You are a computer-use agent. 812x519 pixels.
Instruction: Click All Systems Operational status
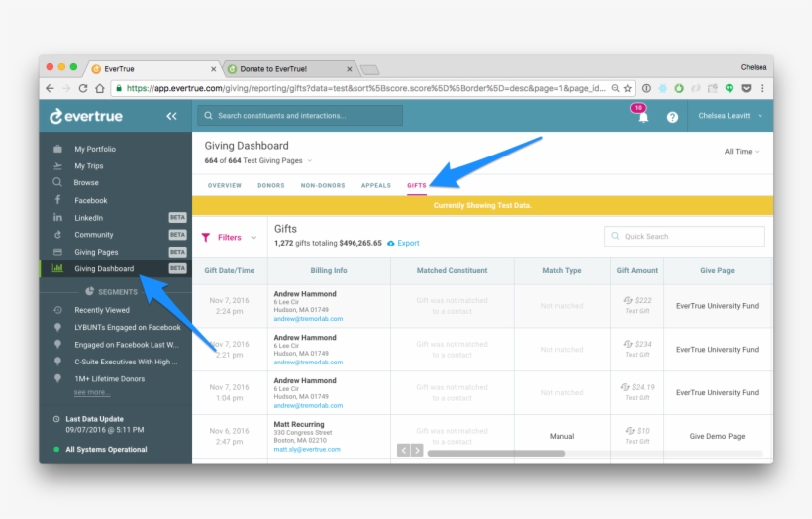[x=106, y=450]
